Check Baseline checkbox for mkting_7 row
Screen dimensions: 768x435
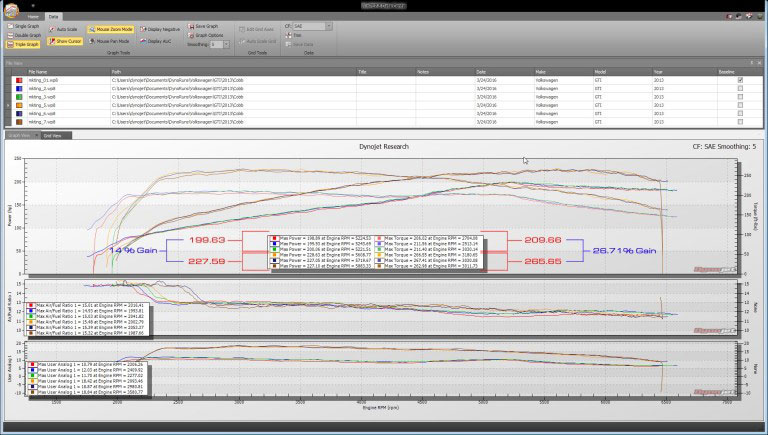pyautogui.click(x=740, y=121)
